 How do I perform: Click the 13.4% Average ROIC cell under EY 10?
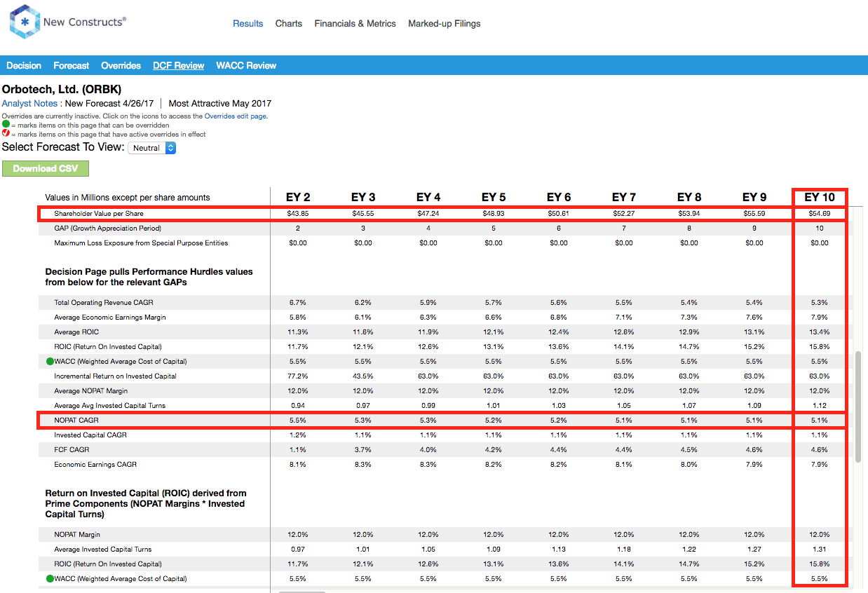pyautogui.click(x=820, y=332)
